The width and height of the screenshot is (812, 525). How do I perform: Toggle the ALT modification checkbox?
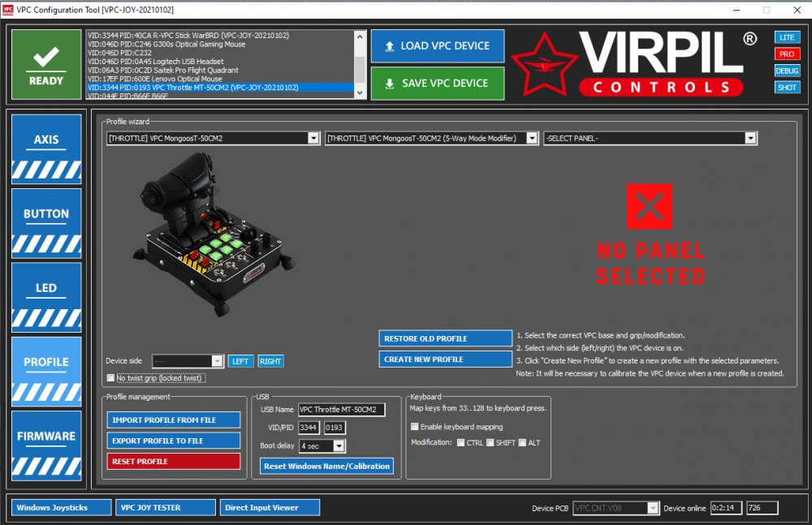tap(522, 443)
